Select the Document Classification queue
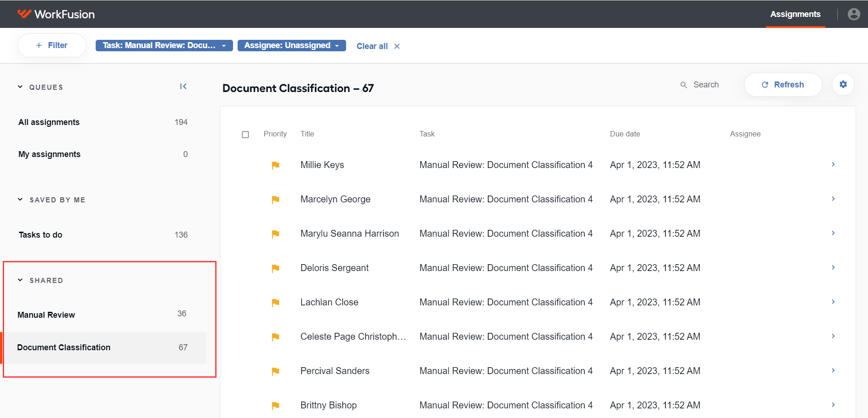 103,347
